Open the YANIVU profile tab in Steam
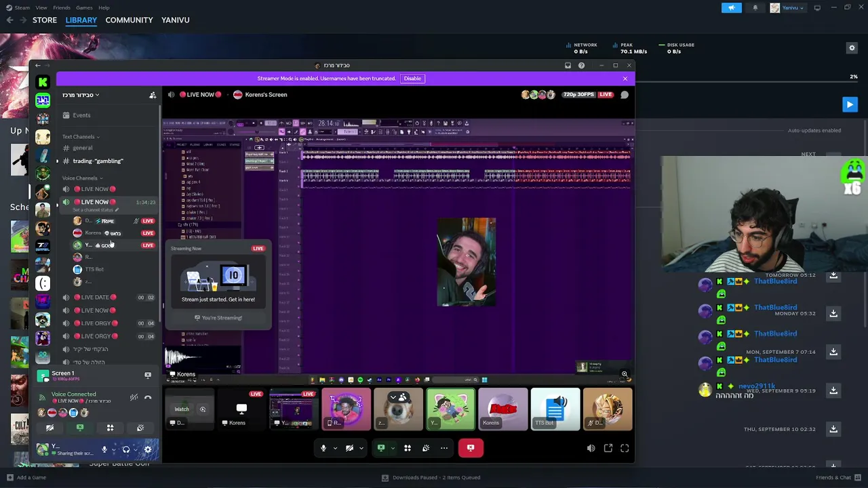868x488 pixels. pyautogui.click(x=176, y=20)
